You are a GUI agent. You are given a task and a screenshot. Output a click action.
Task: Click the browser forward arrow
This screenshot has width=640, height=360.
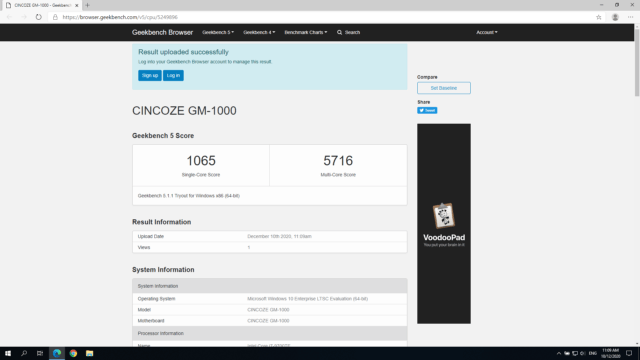pos(24,17)
